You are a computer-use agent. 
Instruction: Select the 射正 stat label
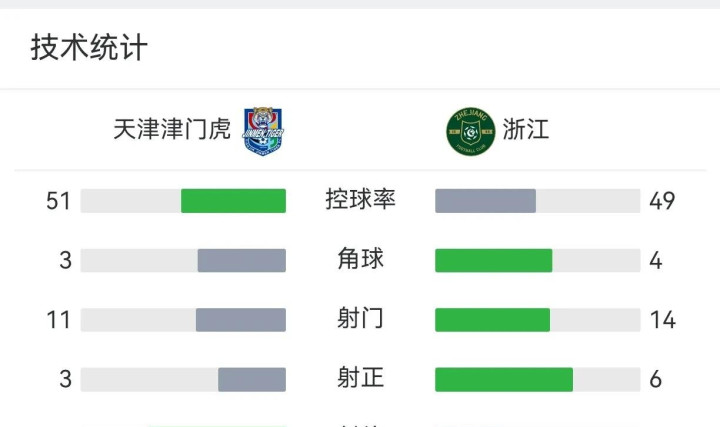(360, 378)
